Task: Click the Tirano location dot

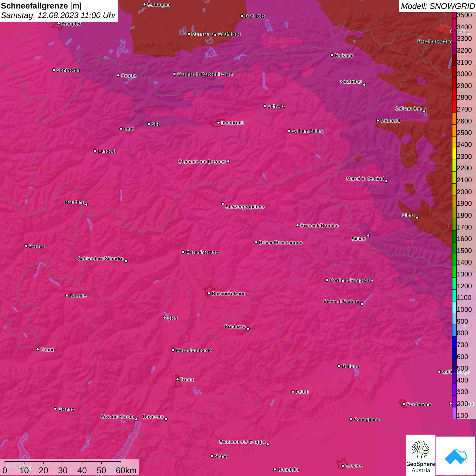Action: tap(38, 349)
